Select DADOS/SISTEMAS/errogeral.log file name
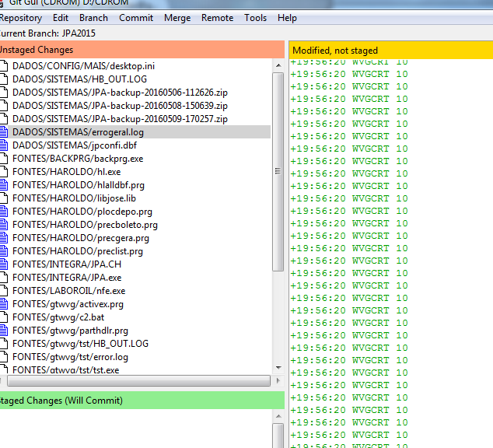The width and height of the screenshot is (493, 448). 78,132
